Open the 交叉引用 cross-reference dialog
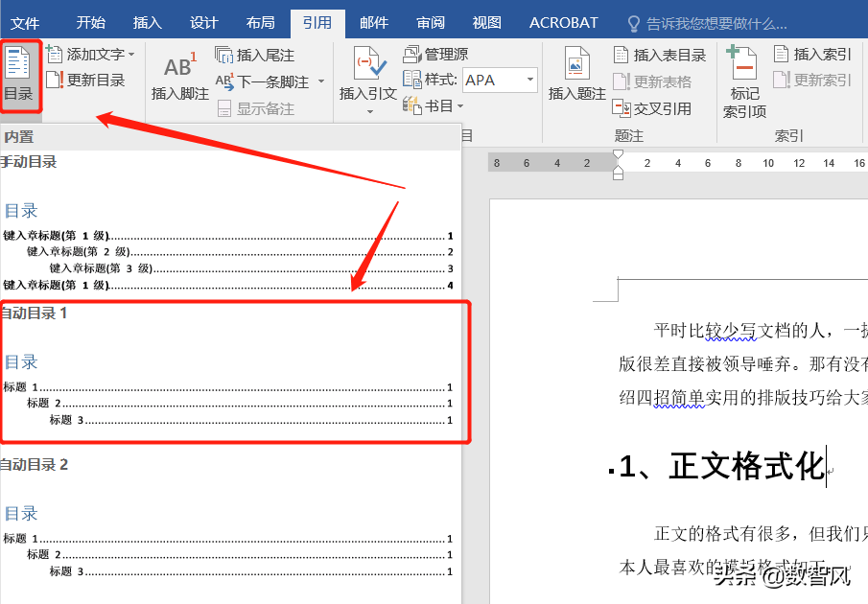This screenshot has width=868, height=604. click(x=664, y=108)
